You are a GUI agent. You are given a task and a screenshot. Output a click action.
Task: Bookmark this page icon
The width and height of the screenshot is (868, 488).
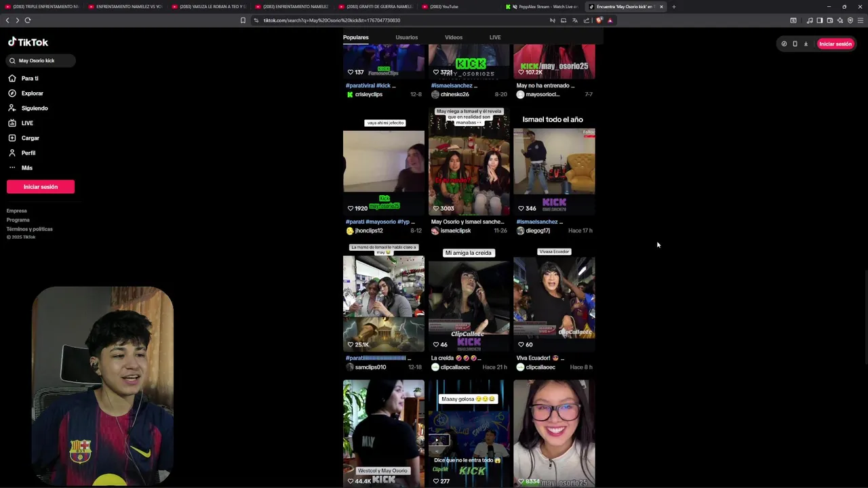pos(243,20)
